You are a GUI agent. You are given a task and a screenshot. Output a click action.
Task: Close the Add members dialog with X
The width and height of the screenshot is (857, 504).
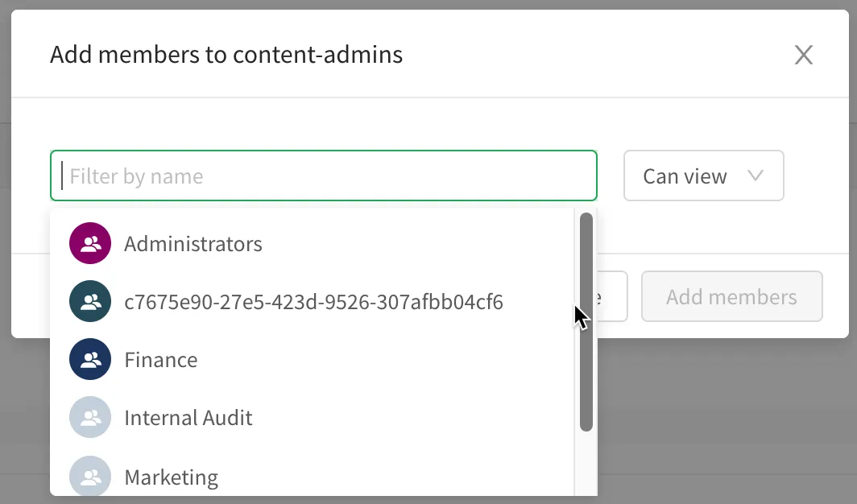(803, 55)
